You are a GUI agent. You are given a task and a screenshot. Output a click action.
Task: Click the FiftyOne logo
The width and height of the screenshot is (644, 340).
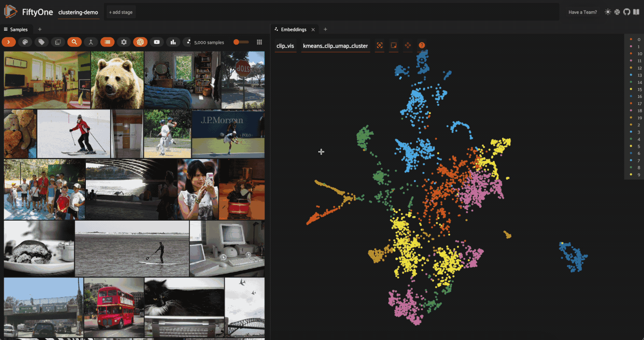click(x=11, y=12)
